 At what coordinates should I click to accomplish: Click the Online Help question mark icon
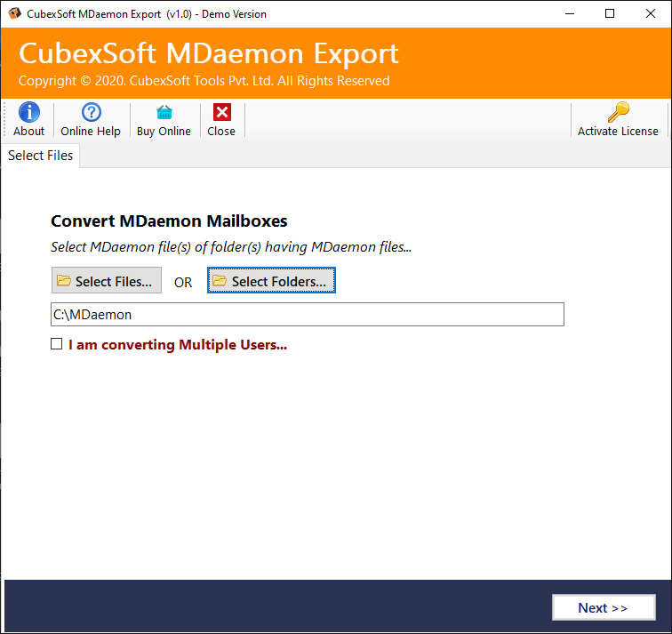pos(91,112)
